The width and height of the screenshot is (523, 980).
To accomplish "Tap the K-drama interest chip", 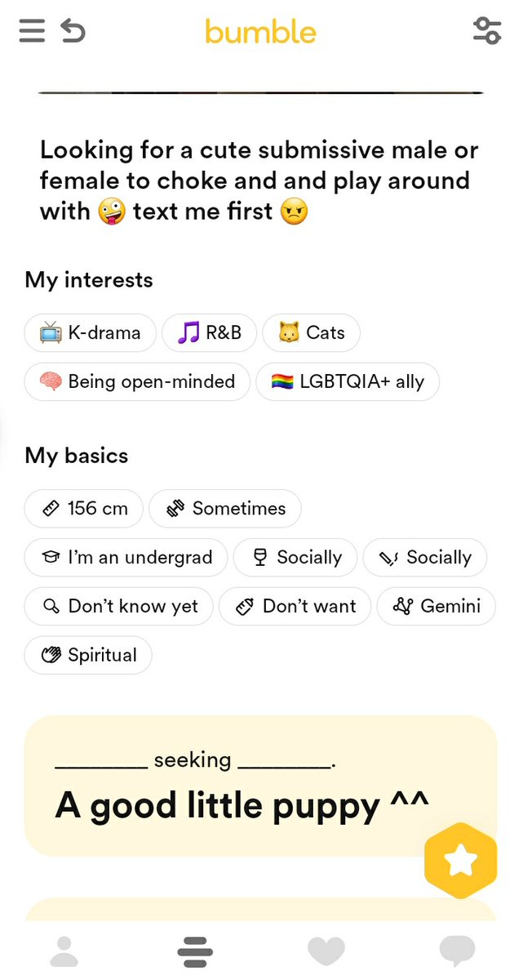I will pos(90,332).
